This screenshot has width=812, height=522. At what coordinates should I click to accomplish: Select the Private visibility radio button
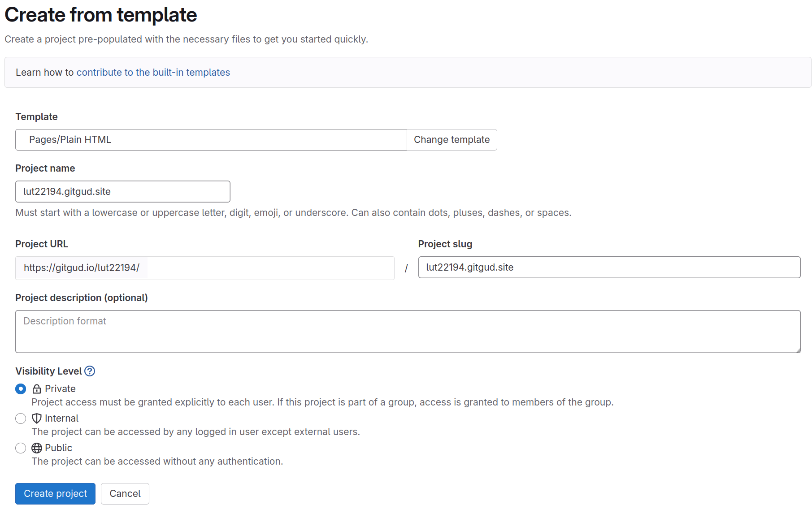point(21,389)
